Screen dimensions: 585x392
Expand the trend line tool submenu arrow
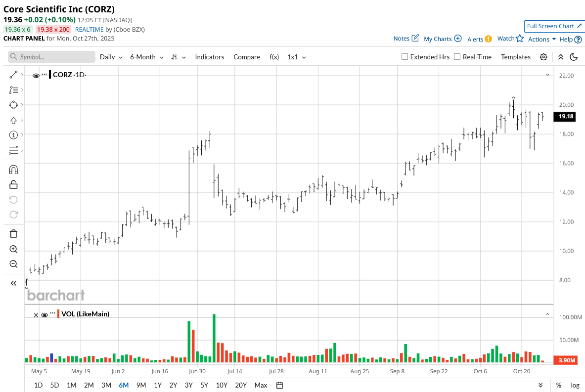[22, 75]
